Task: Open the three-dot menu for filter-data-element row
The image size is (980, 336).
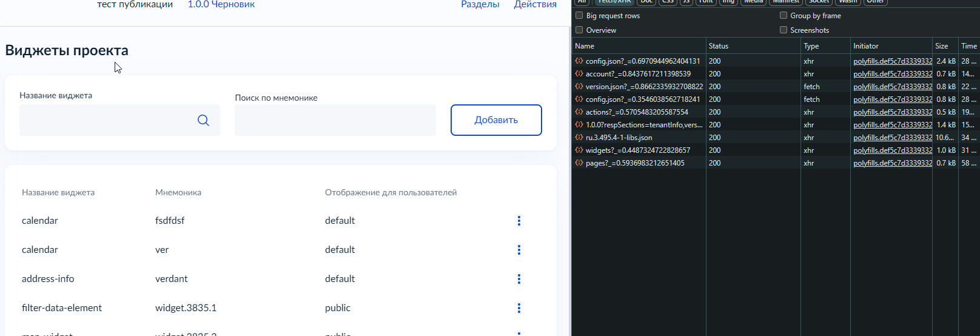Action: point(519,308)
